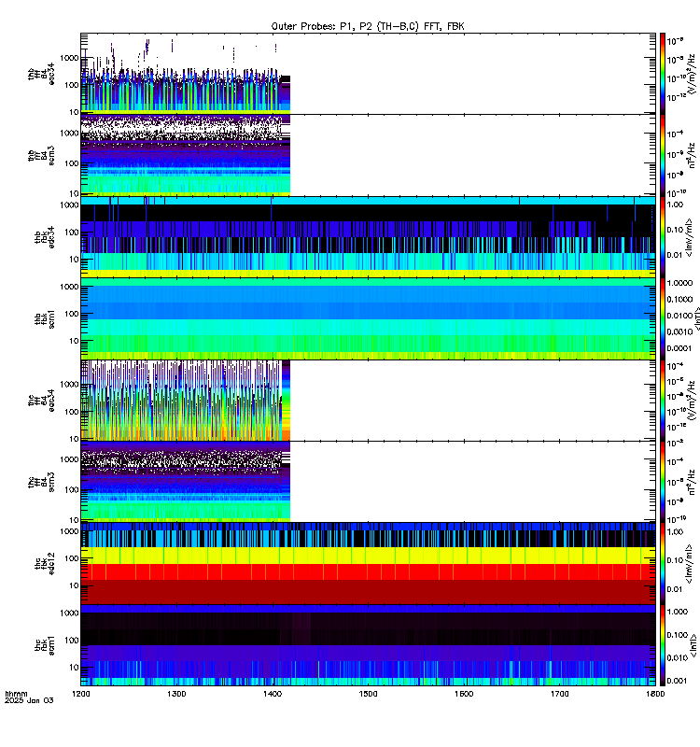Click the 'thb fbk scm1' panel label
700x747 pixels.
pyautogui.click(x=45, y=318)
